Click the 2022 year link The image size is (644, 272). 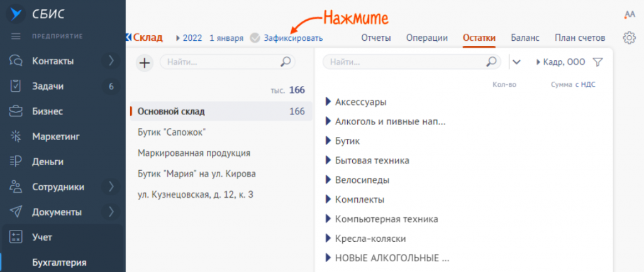tap(192, 38)
